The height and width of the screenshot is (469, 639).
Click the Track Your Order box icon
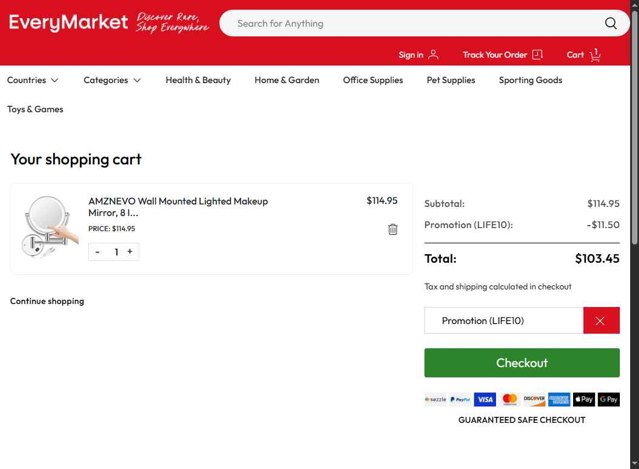(x=538, y=55)
